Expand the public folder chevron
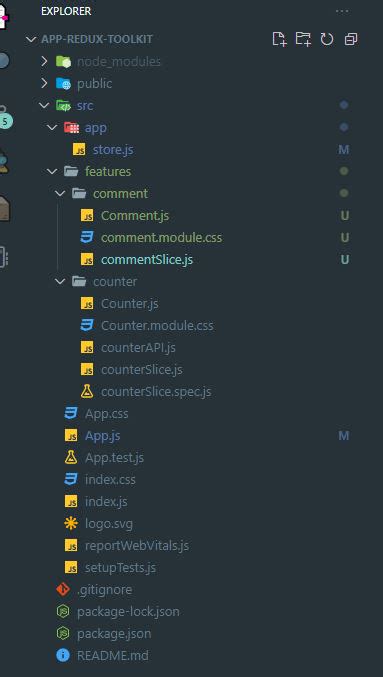The width and height of the screenshot is (383, 677). click(x=44, y=83)
